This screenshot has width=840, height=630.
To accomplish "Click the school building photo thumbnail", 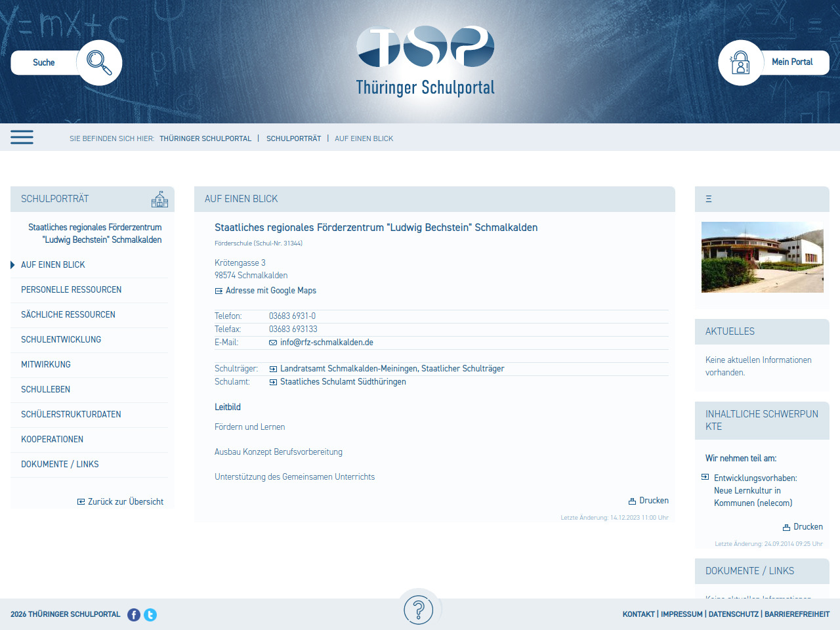I will pos(762,257).
